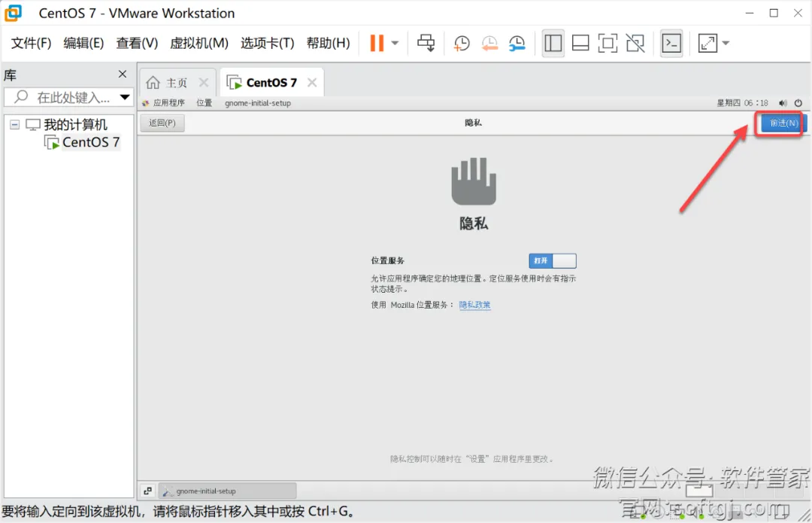Pause the virtual machine
The height and width of the screenshot is (523, 812).
(x=377, y=43)
